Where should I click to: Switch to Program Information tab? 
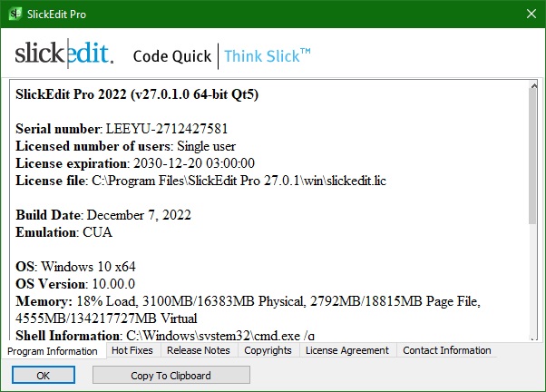(53, 351)
